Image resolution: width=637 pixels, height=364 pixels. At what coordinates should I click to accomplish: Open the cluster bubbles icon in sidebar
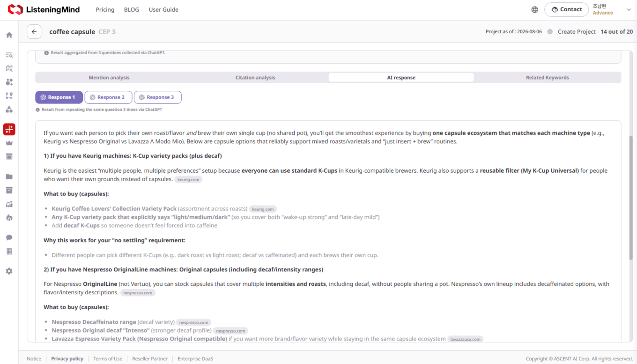tap(9, 82)
